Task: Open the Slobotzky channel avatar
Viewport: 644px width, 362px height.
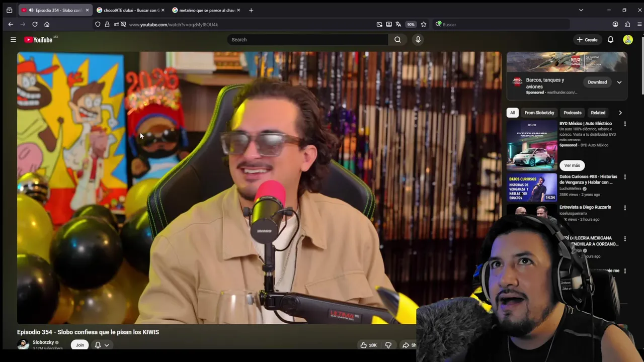Action: (x=23, y=344)
